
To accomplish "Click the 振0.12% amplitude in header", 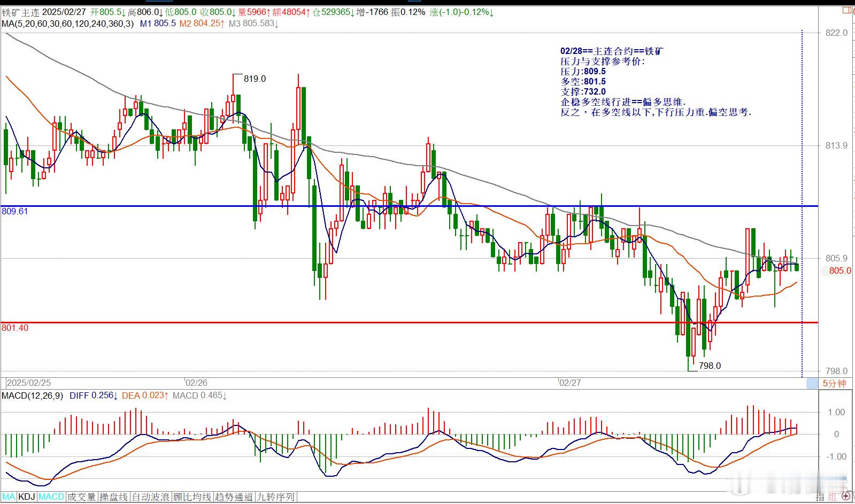I will click(x=409, y=12).
